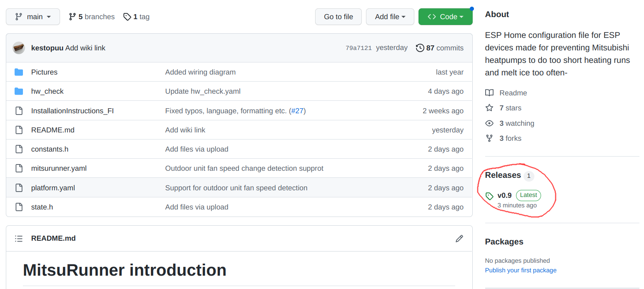
Task: View the 5 branches list
Action: 92,17
